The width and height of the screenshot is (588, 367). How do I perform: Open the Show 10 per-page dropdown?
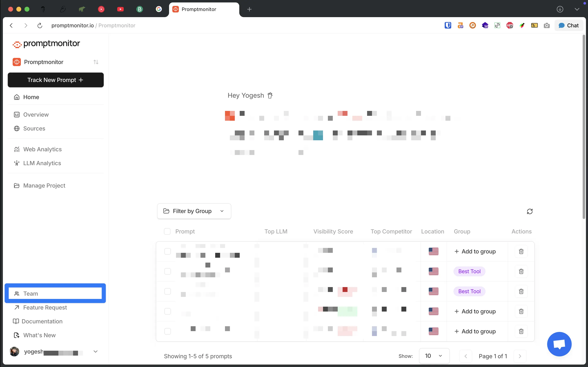click(x=434, y=356)
